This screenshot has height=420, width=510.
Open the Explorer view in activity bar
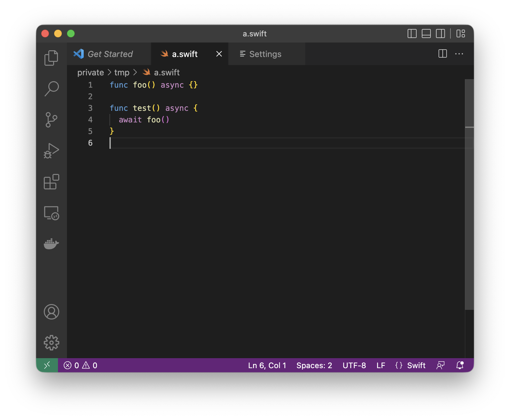[51, 58]
